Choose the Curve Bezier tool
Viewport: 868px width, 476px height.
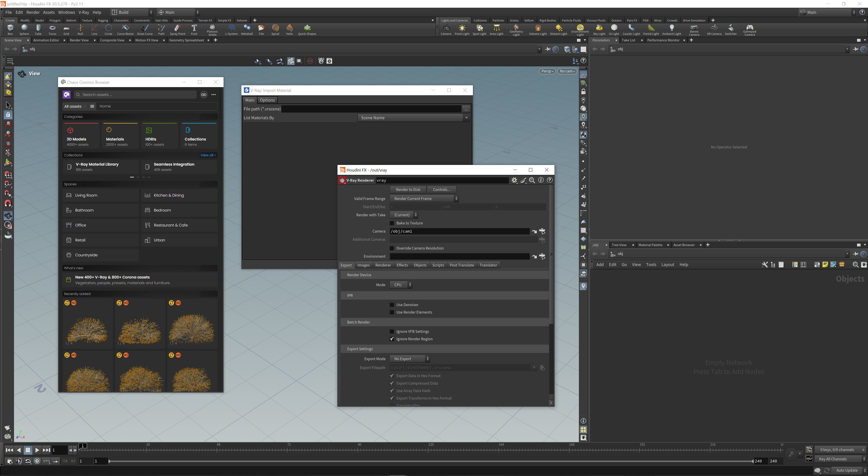125,30
